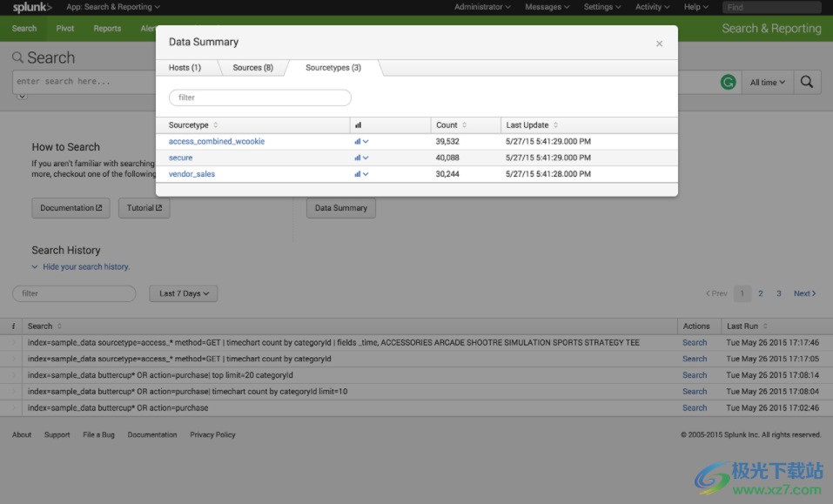
Task: Expand the top limit=20 categoryId history row
Action: pos(13,375)
